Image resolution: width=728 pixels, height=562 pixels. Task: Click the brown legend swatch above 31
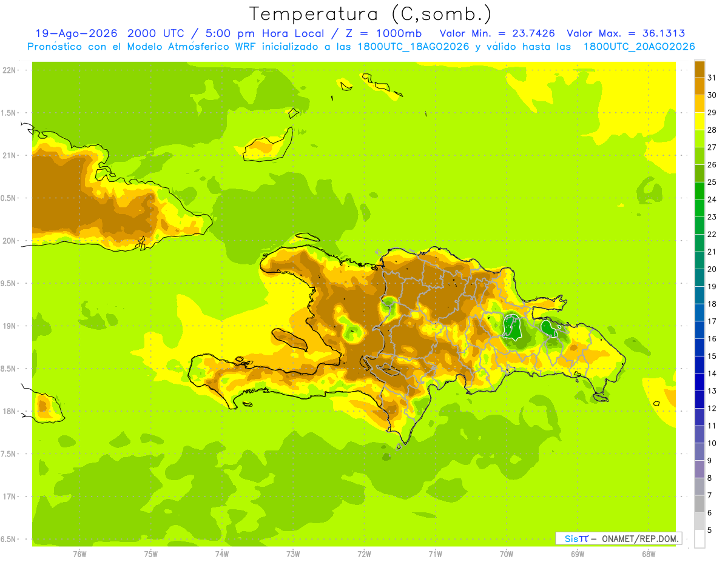point(699,69)
